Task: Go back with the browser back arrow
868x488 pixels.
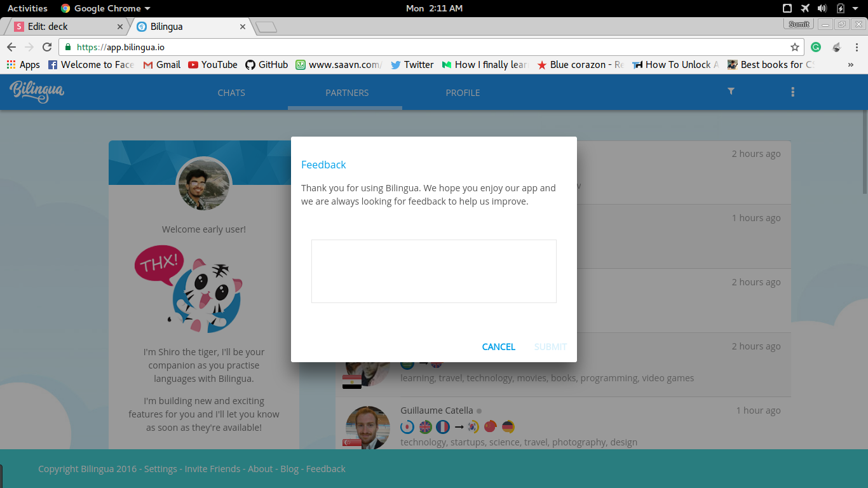Action: (11, 47)
